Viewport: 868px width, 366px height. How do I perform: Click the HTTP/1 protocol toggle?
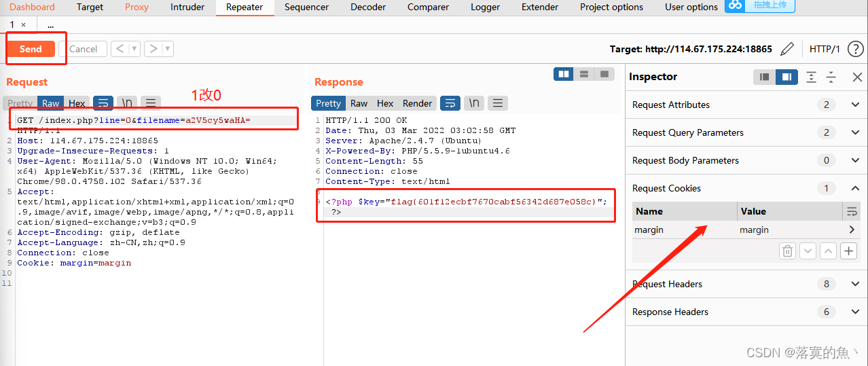click(825, 49)
